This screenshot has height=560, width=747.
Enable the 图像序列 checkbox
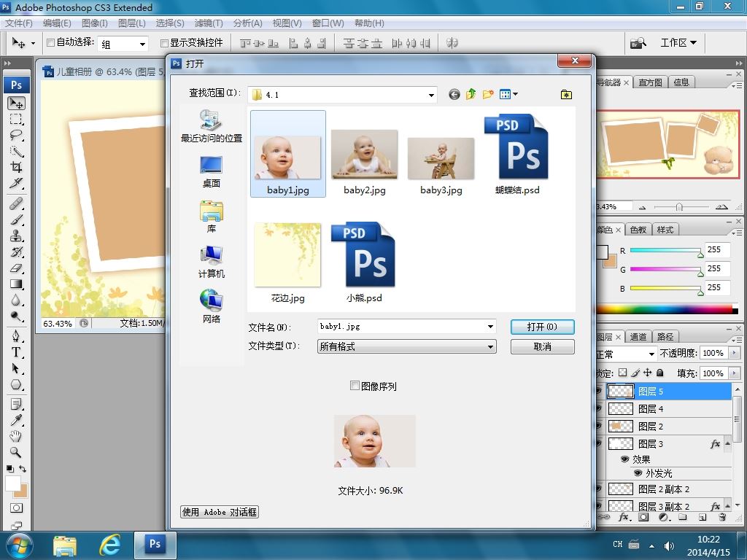[x=355, y=386]
